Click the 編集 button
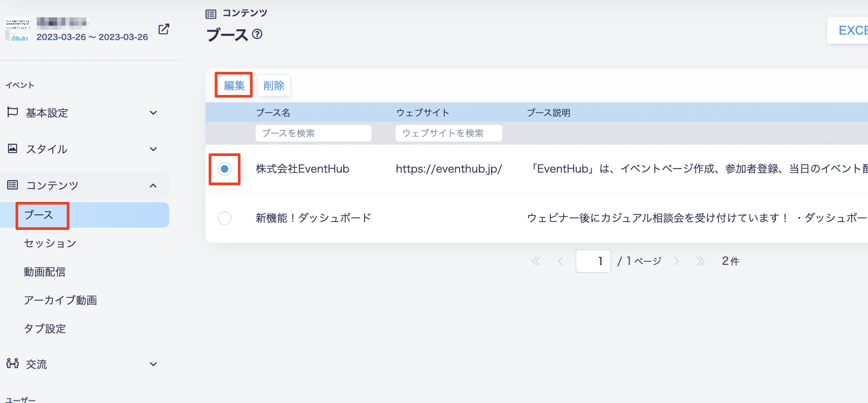The image size is (868, 403). pos(234,85)
